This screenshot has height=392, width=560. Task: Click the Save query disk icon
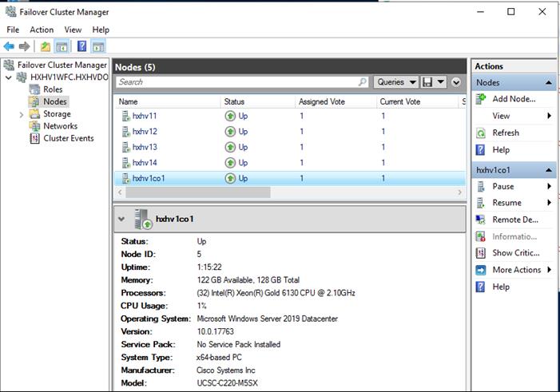427,82
